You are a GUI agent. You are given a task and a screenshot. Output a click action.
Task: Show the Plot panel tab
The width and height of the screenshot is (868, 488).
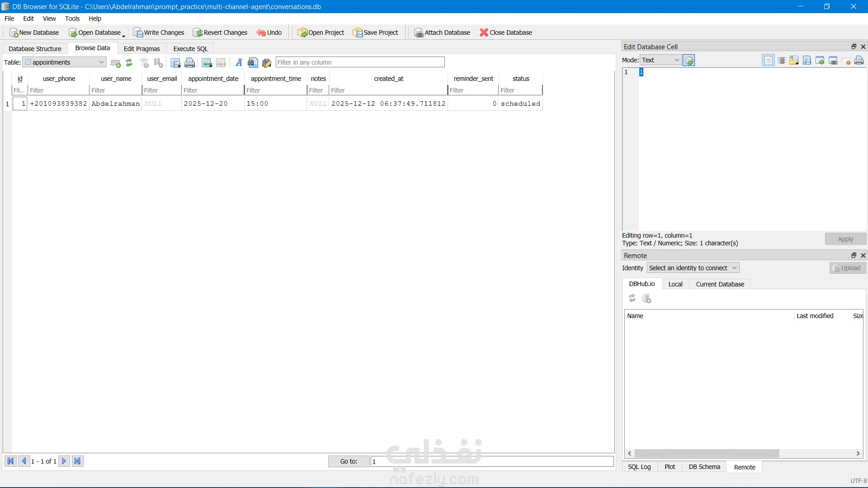(670, 467)
